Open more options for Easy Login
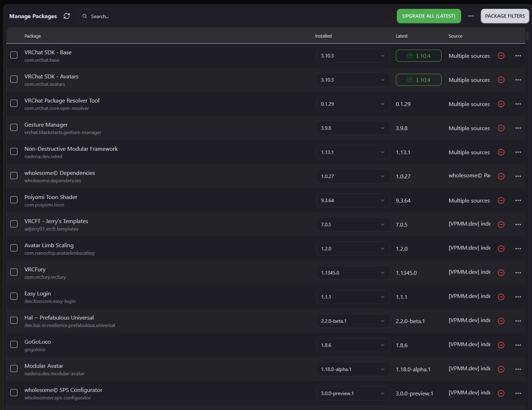Image resolution: width=532 pixels, height=410 pixels. pos(518,297)
